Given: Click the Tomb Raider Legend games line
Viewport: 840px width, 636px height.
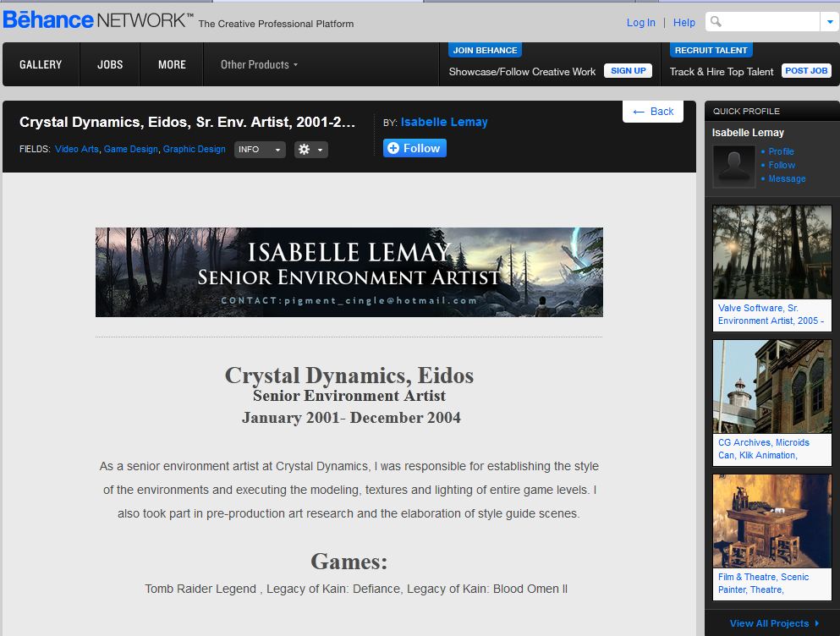Looking at the screenshot, I should point(356,589).
